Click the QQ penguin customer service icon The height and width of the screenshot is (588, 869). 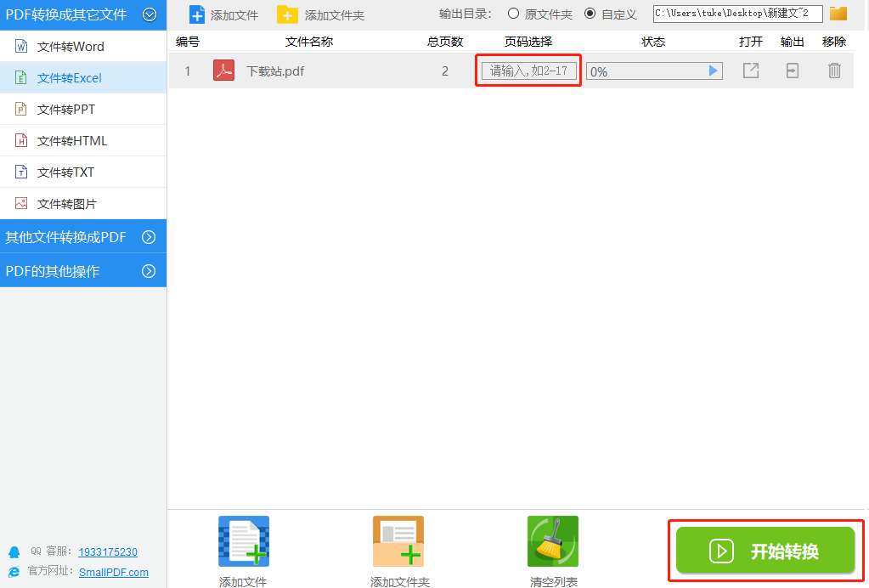point(14,552)
